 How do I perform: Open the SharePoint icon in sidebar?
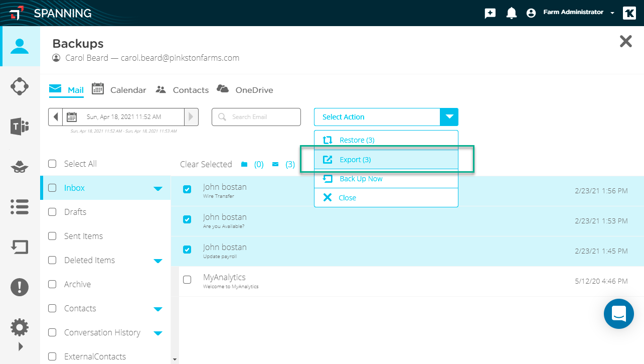click(x=20, y=86)
